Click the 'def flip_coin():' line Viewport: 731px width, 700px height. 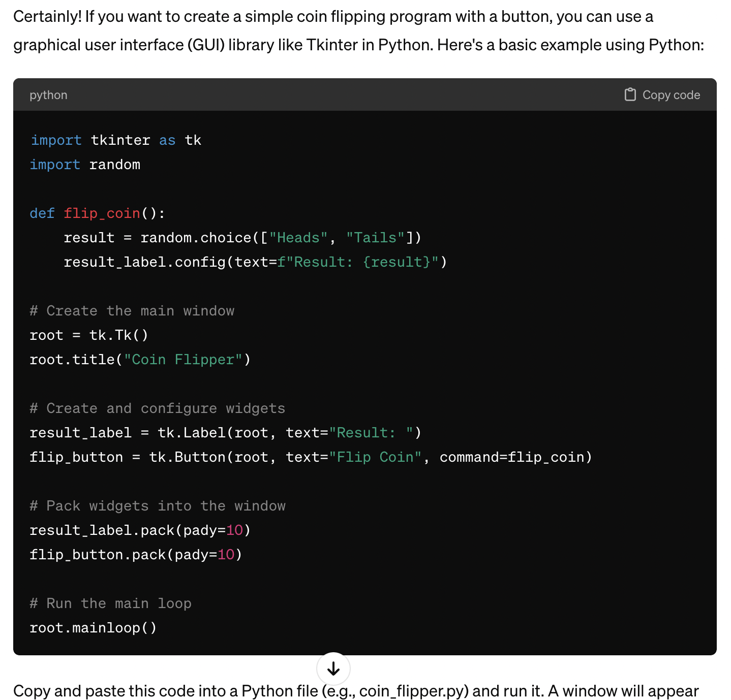coord(98,213)
